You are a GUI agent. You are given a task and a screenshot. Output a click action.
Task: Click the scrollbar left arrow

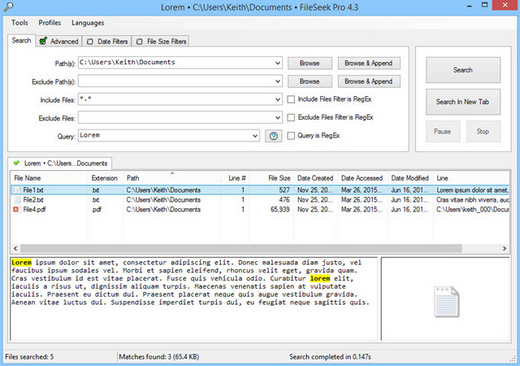pyautogui.click(x=15, y=248)
